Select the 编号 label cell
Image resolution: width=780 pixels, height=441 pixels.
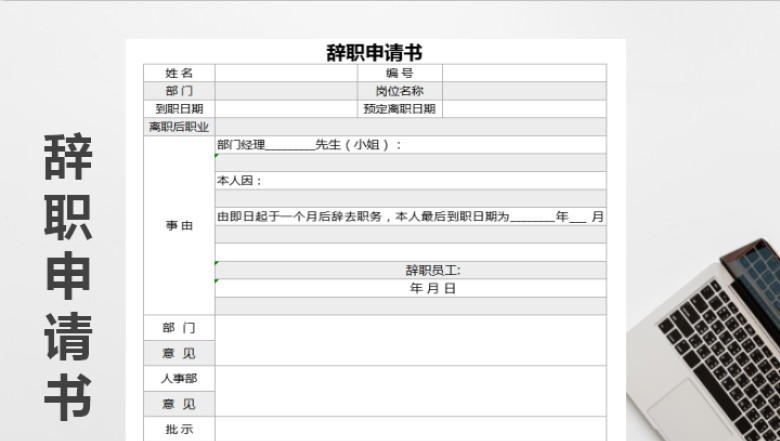[400, 73]
